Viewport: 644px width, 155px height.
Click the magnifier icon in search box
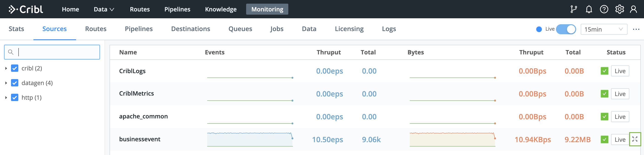(11, 52)
